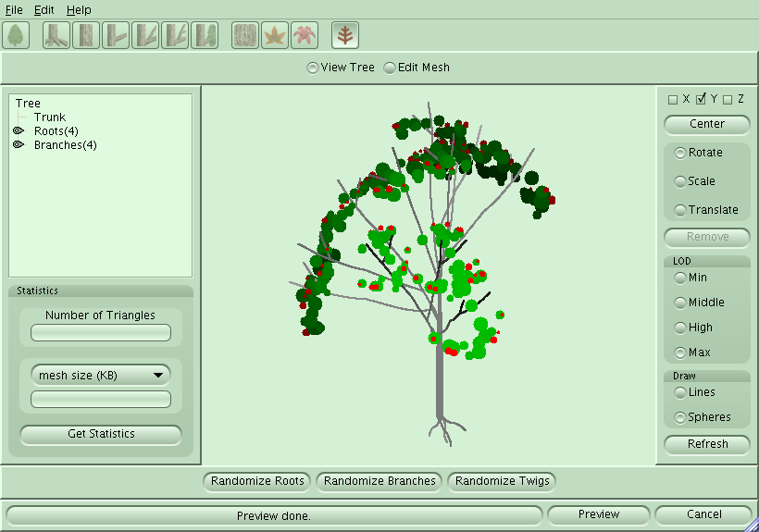
Task: Select trunk with forked sub-branch icon
Action: (145, 35)
